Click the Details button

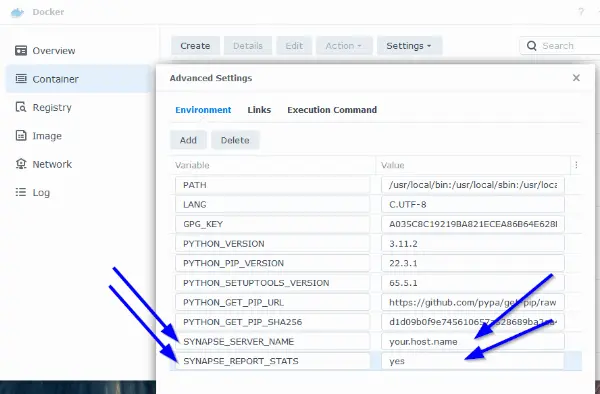point(248,46)
